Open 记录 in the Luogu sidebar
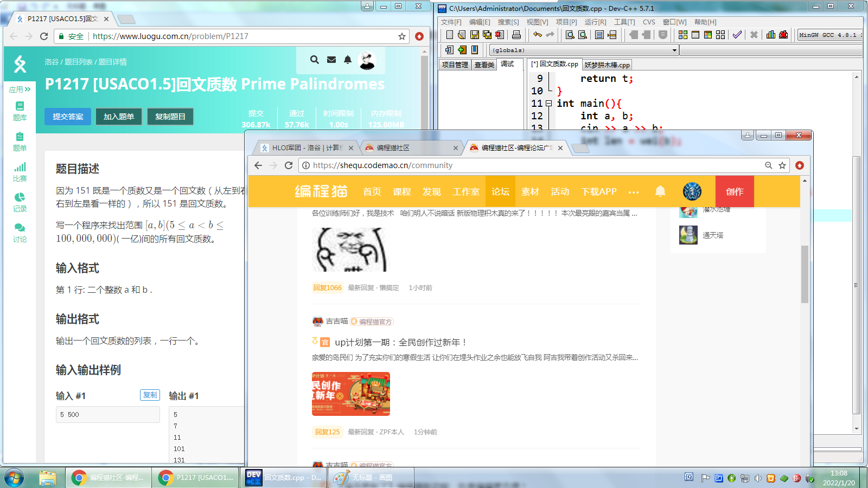 20,202
